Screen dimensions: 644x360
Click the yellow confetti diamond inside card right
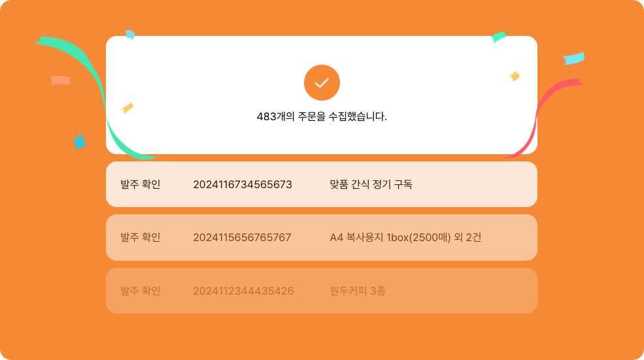tap(515, 76)
